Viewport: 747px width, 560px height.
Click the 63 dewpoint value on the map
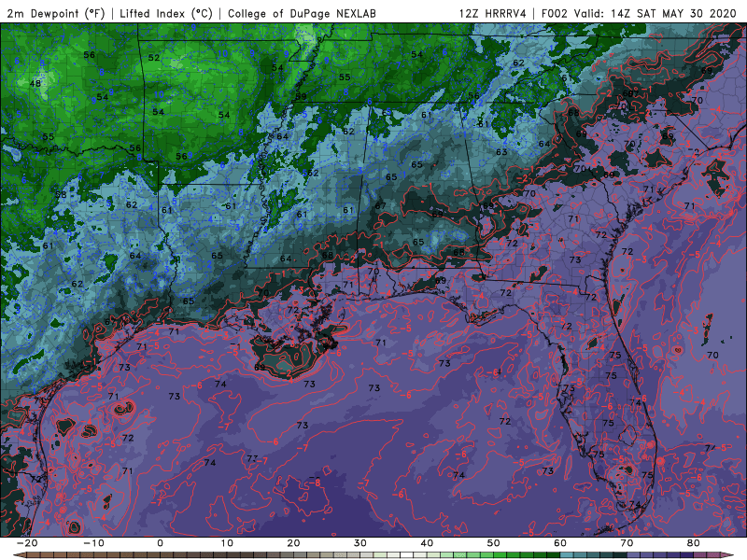click(x=501, y=152)
